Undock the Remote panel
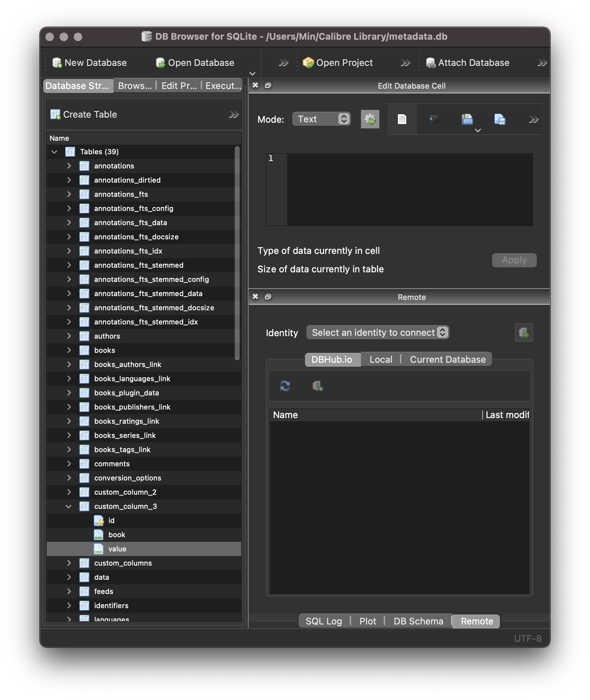The image size is (590, 700). pyautogui.click(x=268, y=297)
